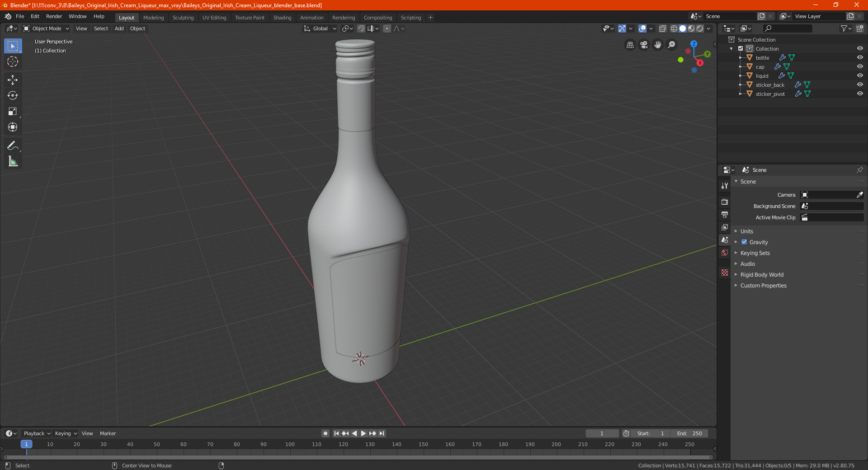
Task: Jump to the end frame
Action: (382, 433)
